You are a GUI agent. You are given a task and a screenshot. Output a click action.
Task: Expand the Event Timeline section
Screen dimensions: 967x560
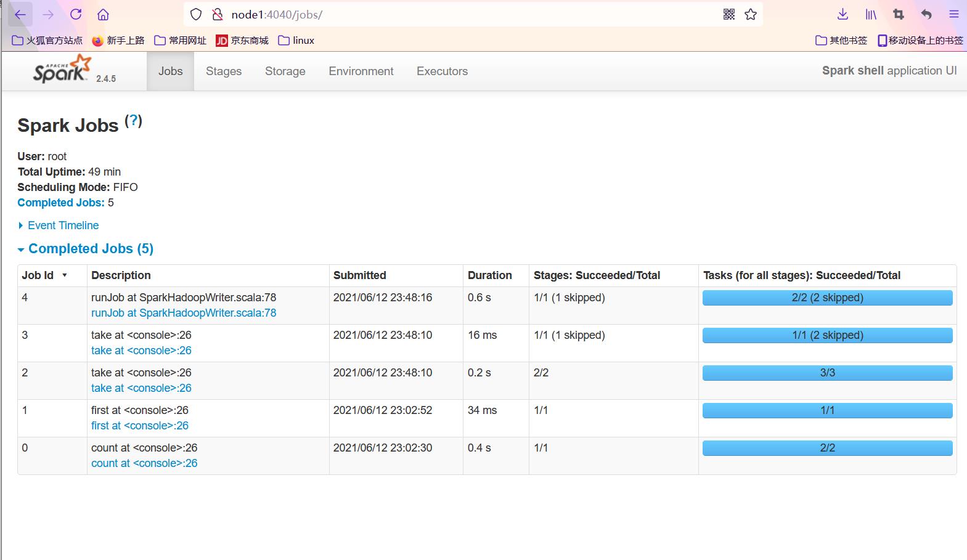(59, 225)
